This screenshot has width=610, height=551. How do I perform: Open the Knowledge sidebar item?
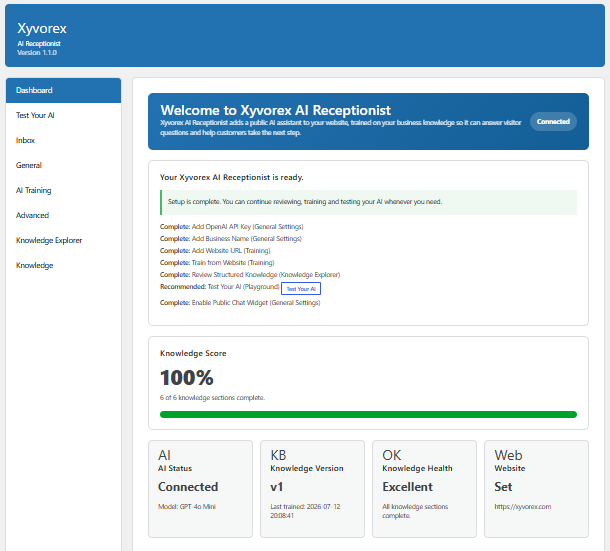[63, 265]
